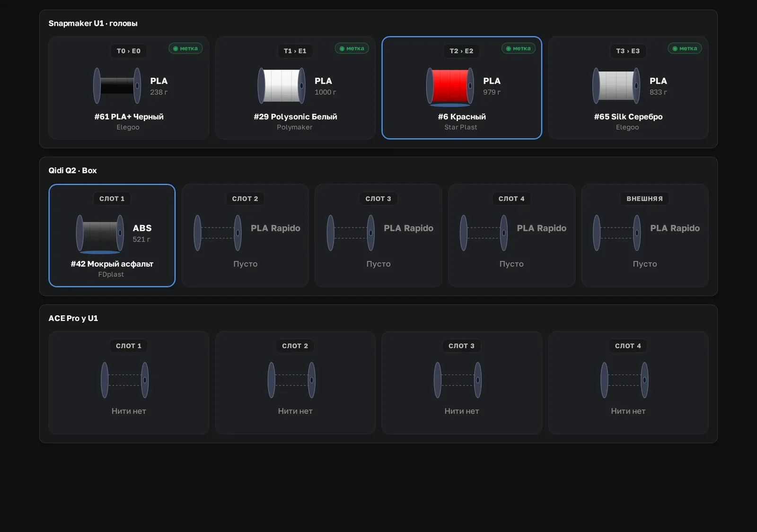Click the #65 Silk Серебро filament name
Image resolution: width=757 pixels, height=532 pixels.
click(628, 117)
